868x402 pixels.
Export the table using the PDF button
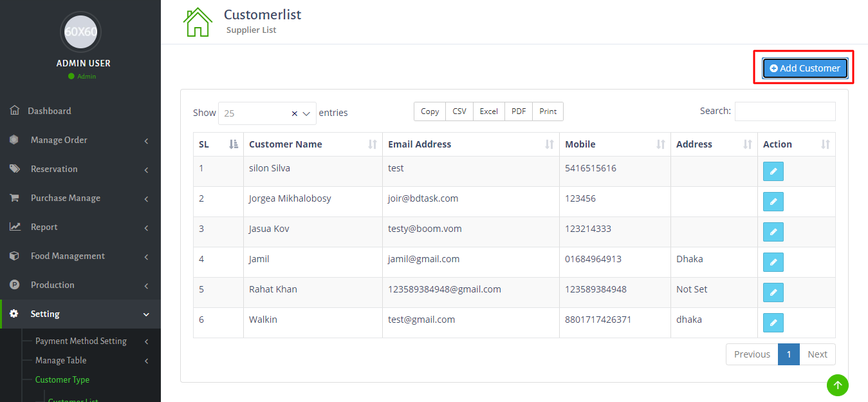point(519,111)
